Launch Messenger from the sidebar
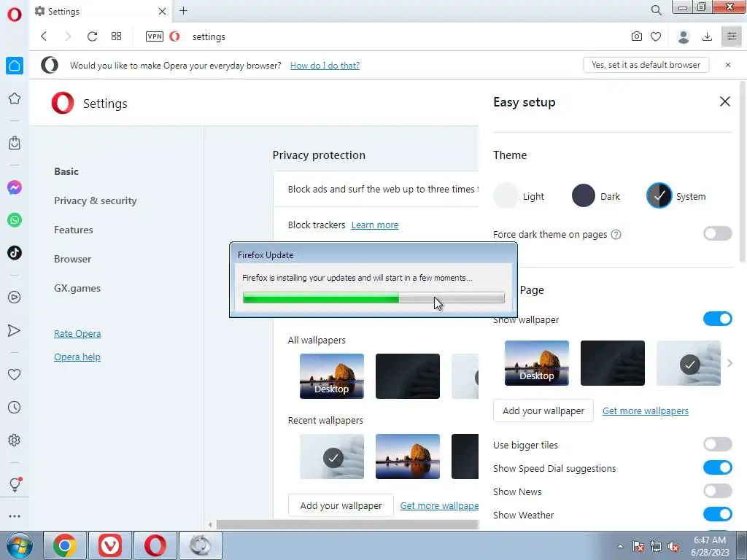This screenshot has width=747, height=560. 15,187
